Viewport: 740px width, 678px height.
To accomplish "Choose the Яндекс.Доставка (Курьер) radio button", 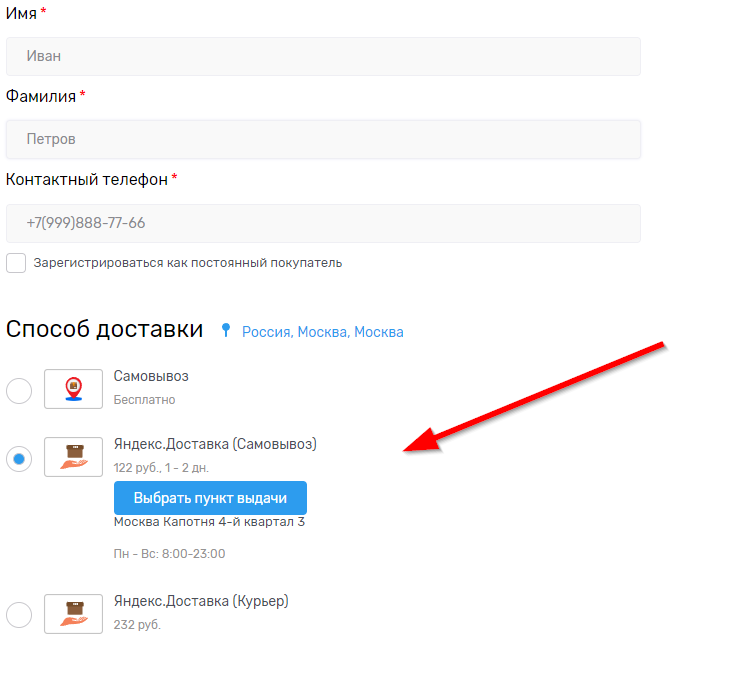I will pyautogui.click(x=19, y=614).
